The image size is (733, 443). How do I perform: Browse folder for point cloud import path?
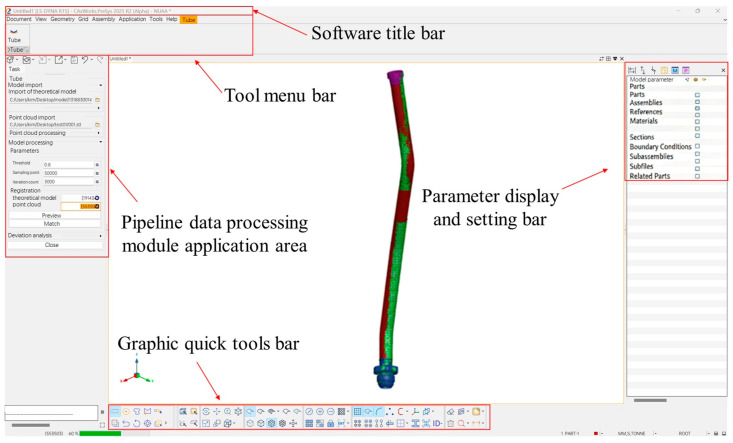[98, 125]
